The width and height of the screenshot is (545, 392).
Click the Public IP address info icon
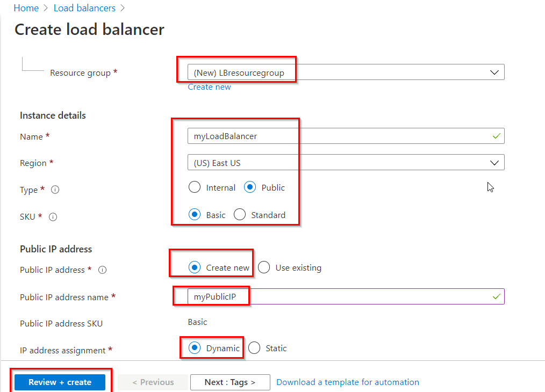[102, 270]
